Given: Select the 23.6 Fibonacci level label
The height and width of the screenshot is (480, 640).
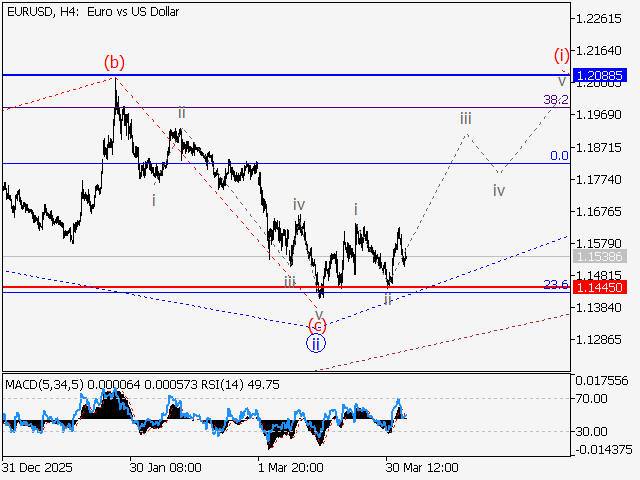Looking at the screenshot, I should point(556,285).
